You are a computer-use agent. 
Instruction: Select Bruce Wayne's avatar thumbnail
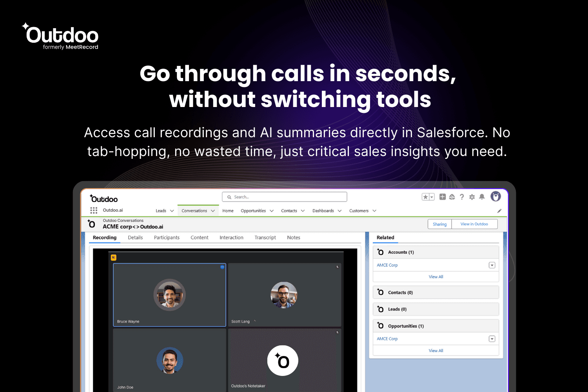click(x=169, y=295)
